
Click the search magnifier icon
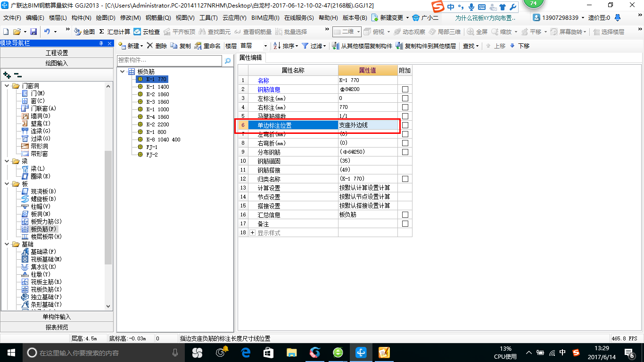point(228,61)
